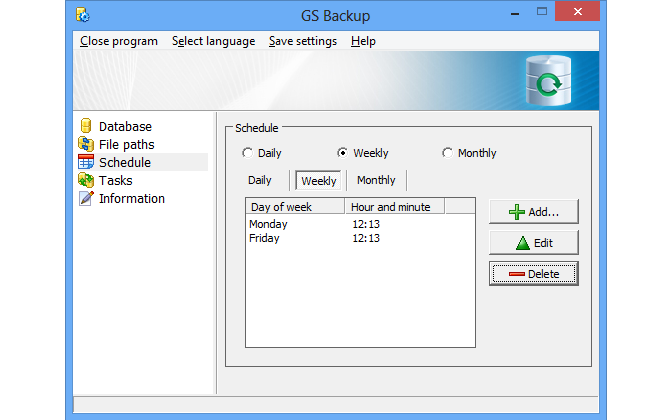Open the Close program menu
This screenshot has width=671, height=420.
(119, 41)
